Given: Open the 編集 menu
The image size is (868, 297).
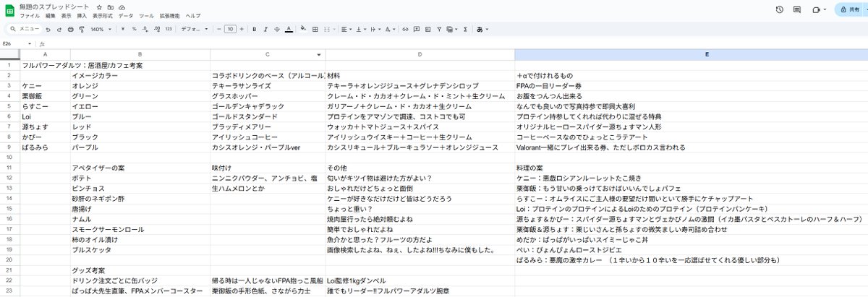Looking at the screenshot, I should 50,15.
